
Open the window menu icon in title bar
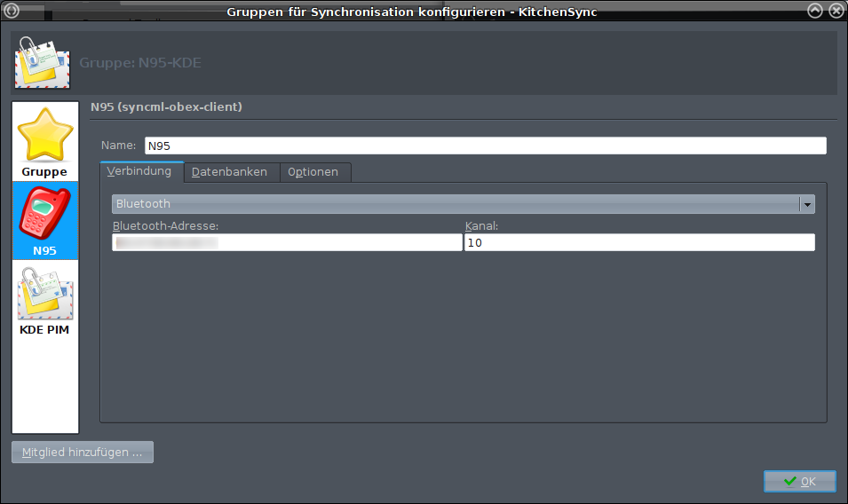tap(12, 12)
